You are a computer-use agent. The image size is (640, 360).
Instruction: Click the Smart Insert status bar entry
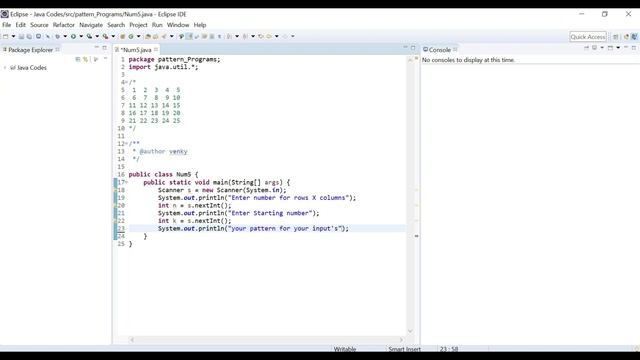[x=404, y=349]
